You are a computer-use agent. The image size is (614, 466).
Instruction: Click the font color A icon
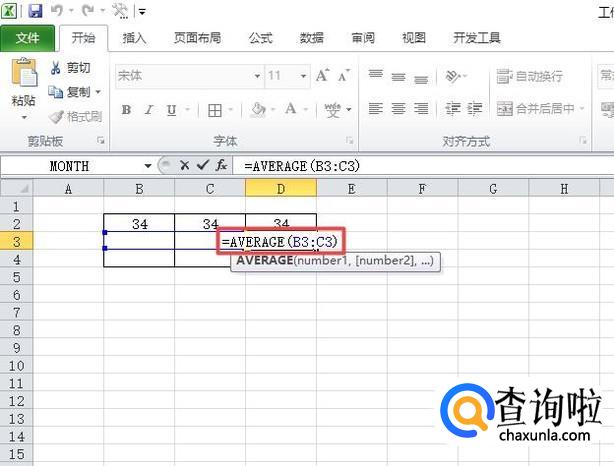click(291, 109)
